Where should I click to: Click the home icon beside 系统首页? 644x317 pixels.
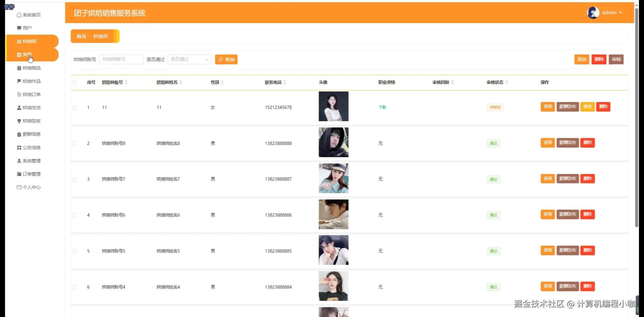tap(19, 15)
